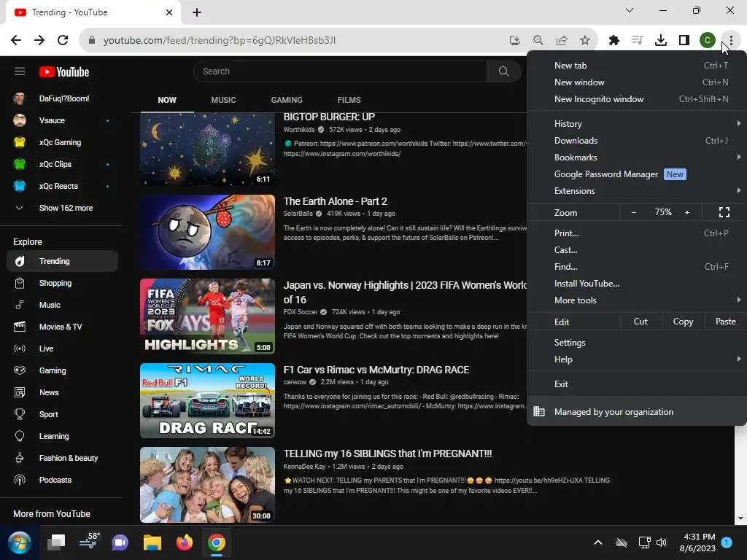Click the share this page icon
Screen dimensions: 747x560
click(562, 41)
